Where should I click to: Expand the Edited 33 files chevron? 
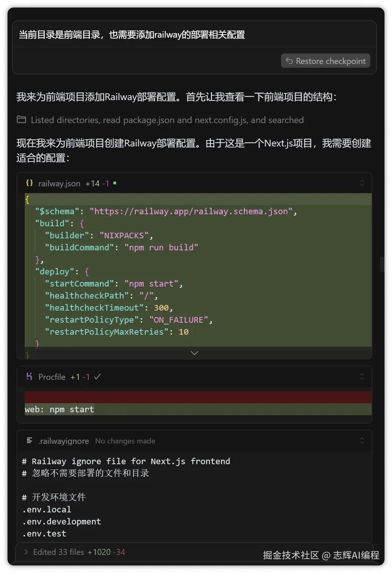(x=26, y=552)
